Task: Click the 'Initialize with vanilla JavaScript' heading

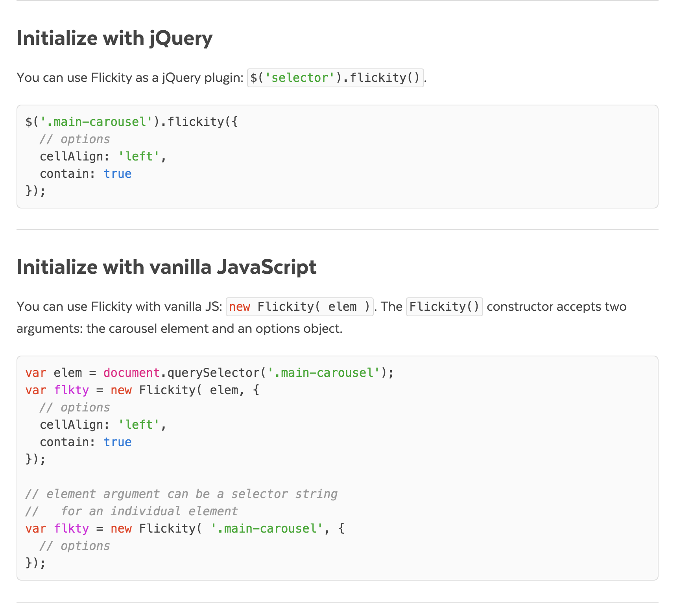Action: point(166,267)
